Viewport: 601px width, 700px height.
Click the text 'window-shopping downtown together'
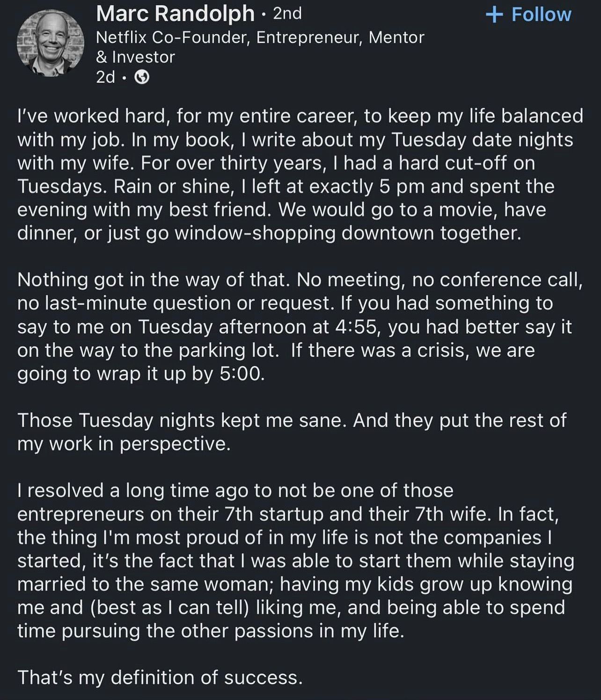tap(347, 233)
